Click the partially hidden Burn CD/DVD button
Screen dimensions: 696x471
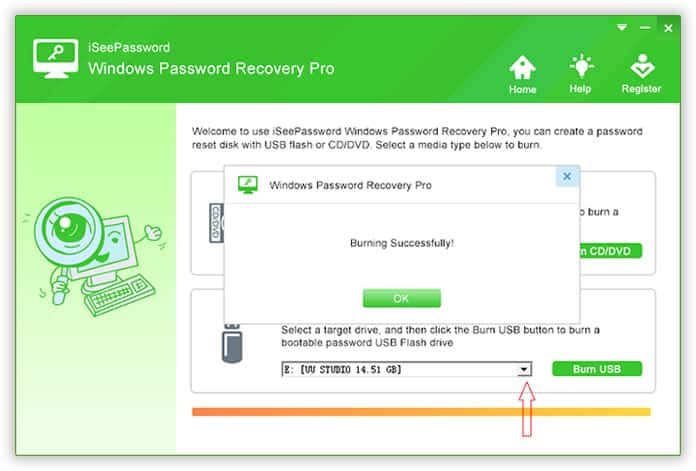point(611,251)
